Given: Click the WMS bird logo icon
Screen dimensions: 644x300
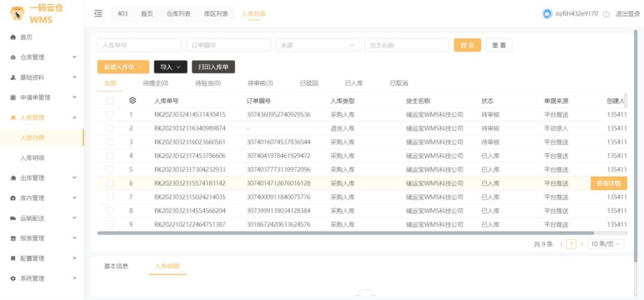Looking at the screenshot, I should [x=17, y=13].
